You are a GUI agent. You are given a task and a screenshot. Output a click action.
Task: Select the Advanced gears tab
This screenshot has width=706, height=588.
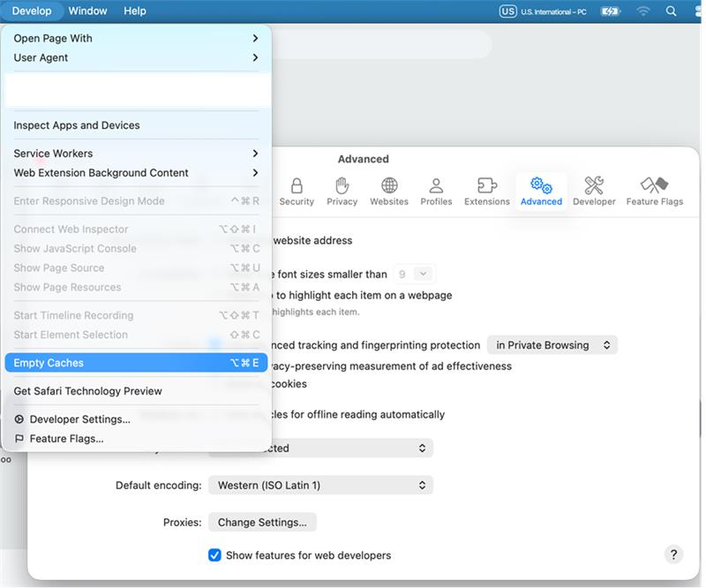click(x=541, y=192)
